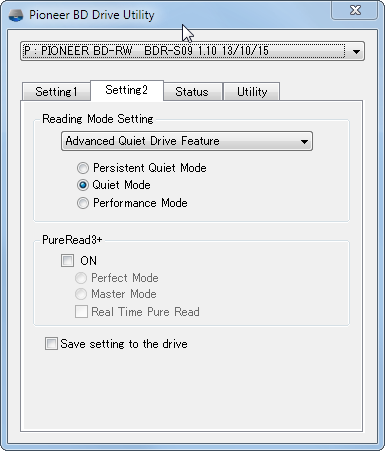Close the Pioneer BD Drive Utility window
385x451 pixels.
coord(355,10)
